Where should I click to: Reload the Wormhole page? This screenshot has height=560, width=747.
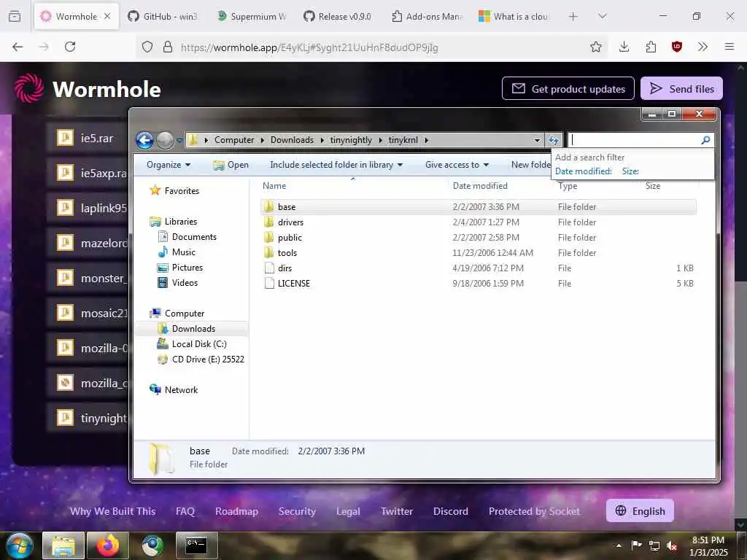(x=70, y=47)
